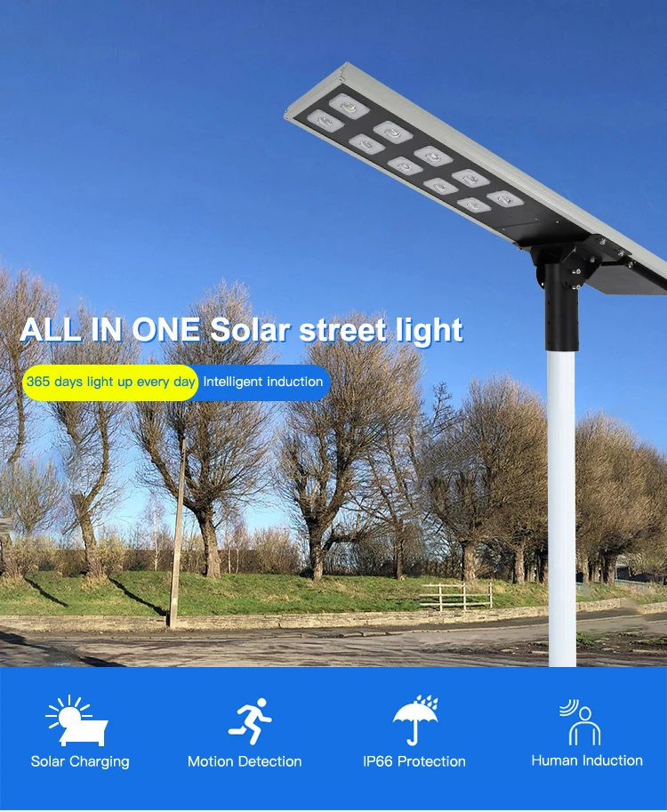Click the Motion Detection running figure icon
The image size is (667, 812).
(250, 721)
